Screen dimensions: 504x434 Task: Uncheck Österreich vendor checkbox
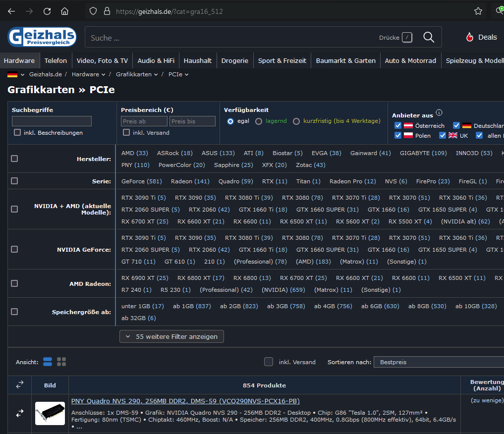(398, 125)
